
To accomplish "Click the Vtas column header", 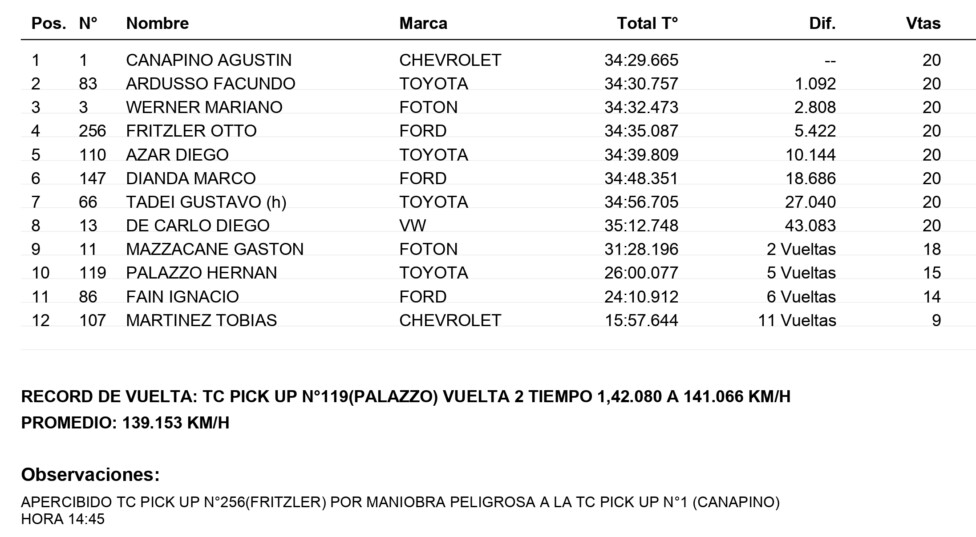I will [x=923, y=24].
